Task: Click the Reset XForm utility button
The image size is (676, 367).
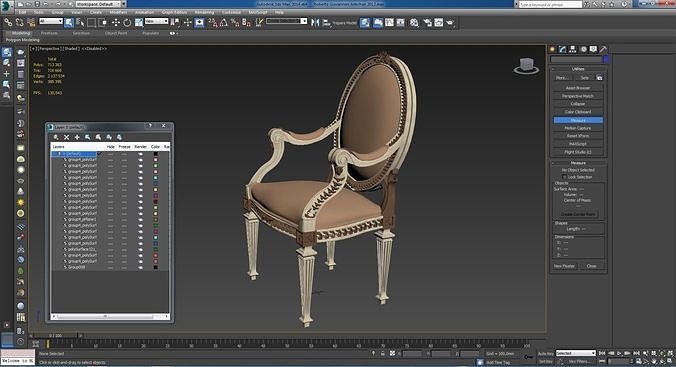Action: 578,136
